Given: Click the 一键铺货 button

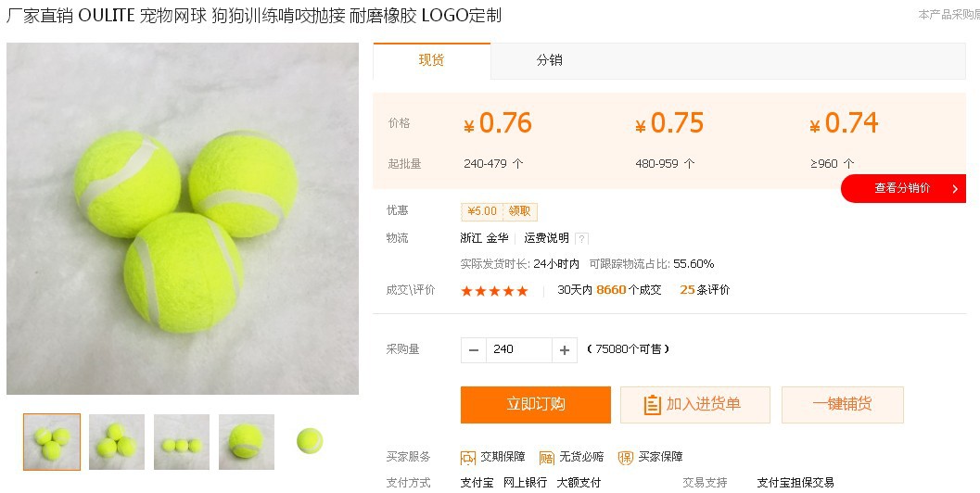Looking at the screenshot, I should pos(843,405).
